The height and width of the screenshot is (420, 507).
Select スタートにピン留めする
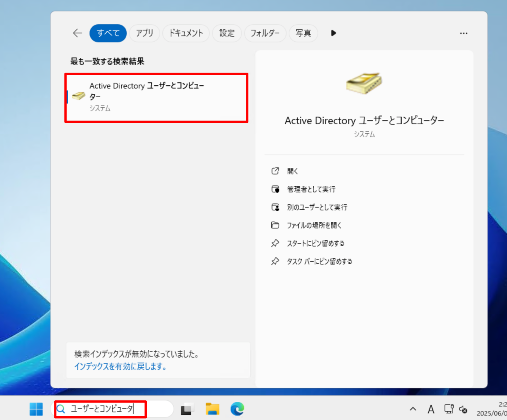click(x=316, y=243)
